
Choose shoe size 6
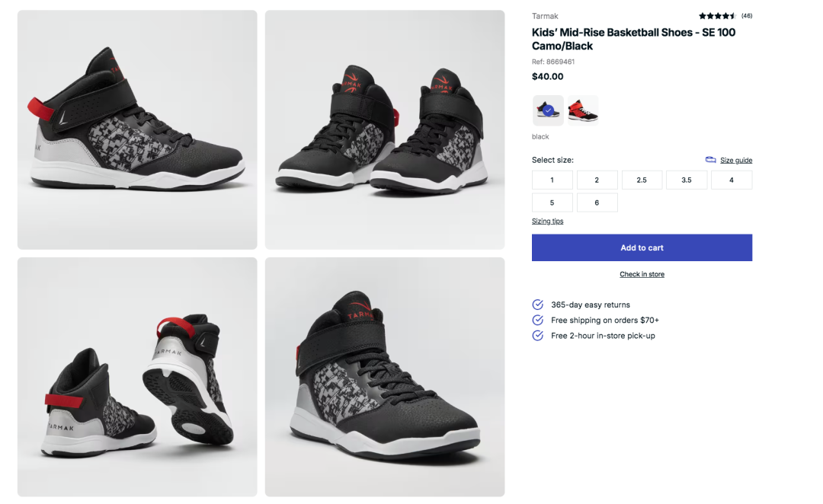(597, 203)
